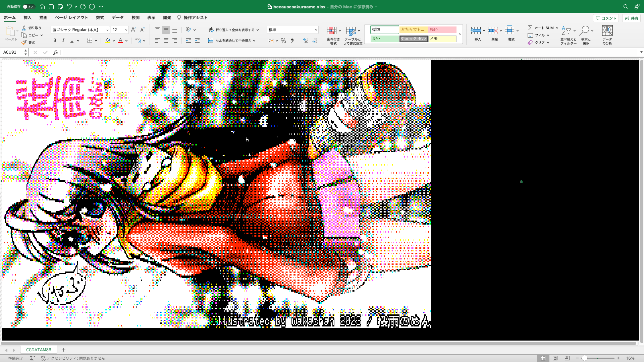Image resolution: width=644 pixels, height=362 pixels.
Task: Click the Conditional Formatting (条件付き書式) icon
Action: (x=332, y=31)
